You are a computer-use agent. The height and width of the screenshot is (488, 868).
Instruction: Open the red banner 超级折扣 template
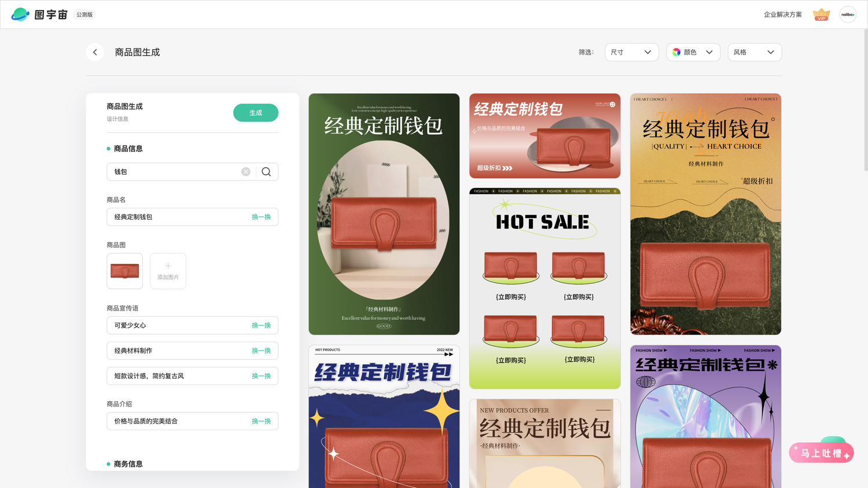point(545,136)
